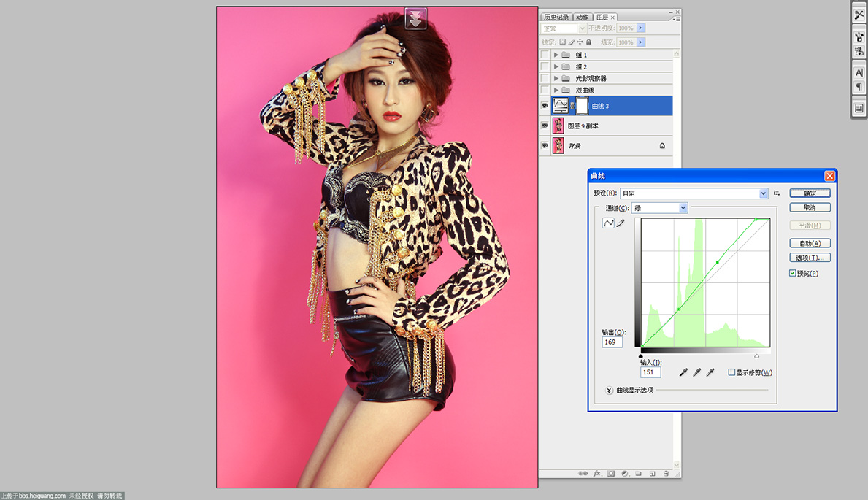Show the 双曲线 group visibility box
This screenshot has height=500, width=868.
point(545,90)
